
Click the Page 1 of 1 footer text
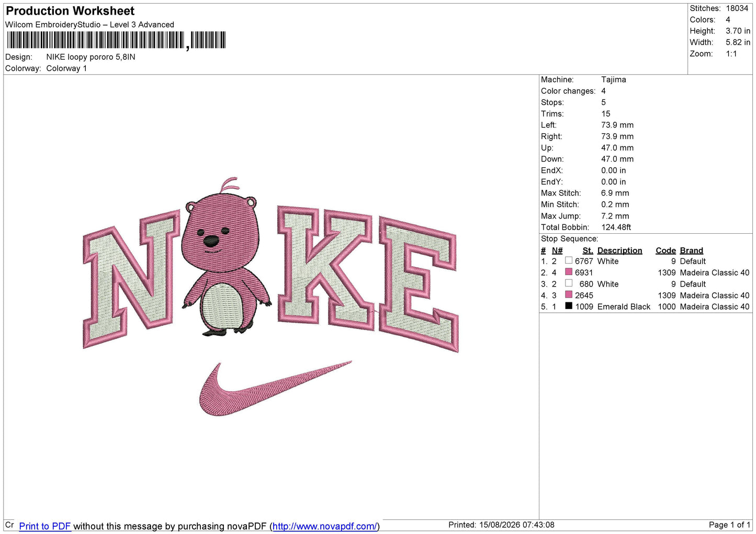point(729,525)
